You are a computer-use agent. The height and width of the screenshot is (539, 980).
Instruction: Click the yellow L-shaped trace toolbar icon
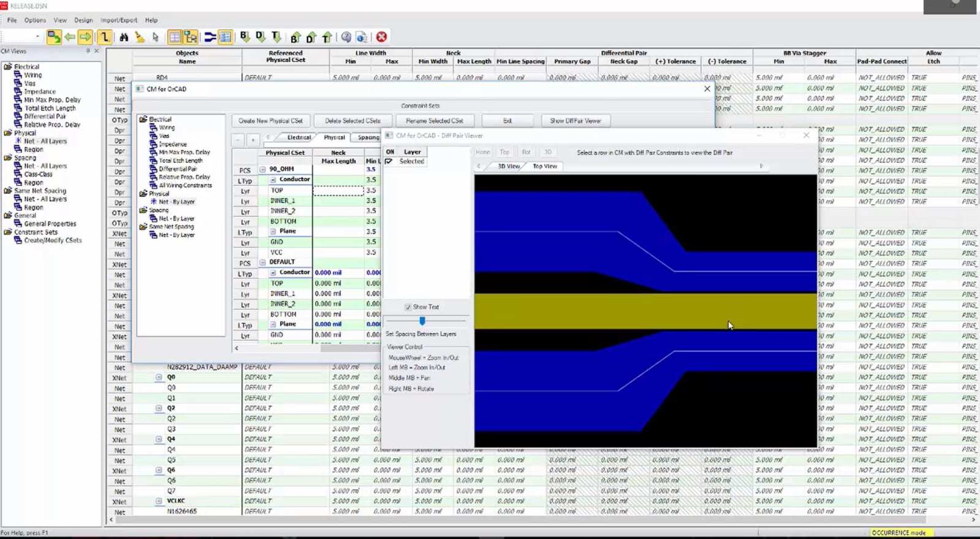click(x=105, y=37)
